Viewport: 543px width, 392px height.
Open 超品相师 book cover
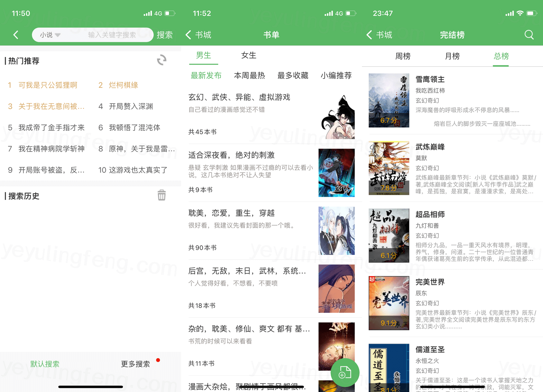[x=389, y=236]
